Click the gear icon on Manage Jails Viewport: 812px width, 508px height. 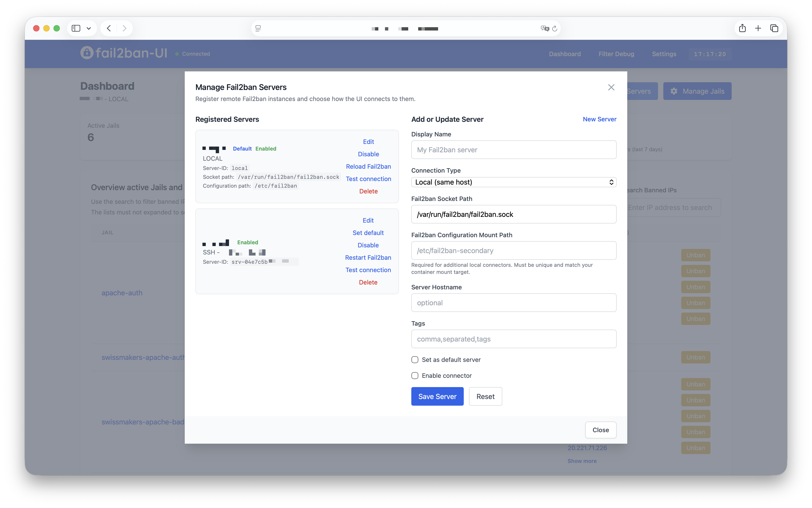674,91
